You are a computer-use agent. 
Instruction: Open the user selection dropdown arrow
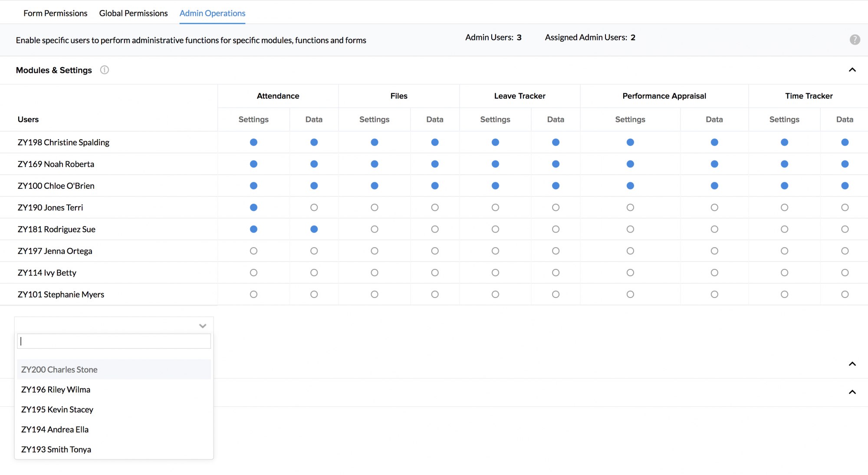tap(202, 326)
